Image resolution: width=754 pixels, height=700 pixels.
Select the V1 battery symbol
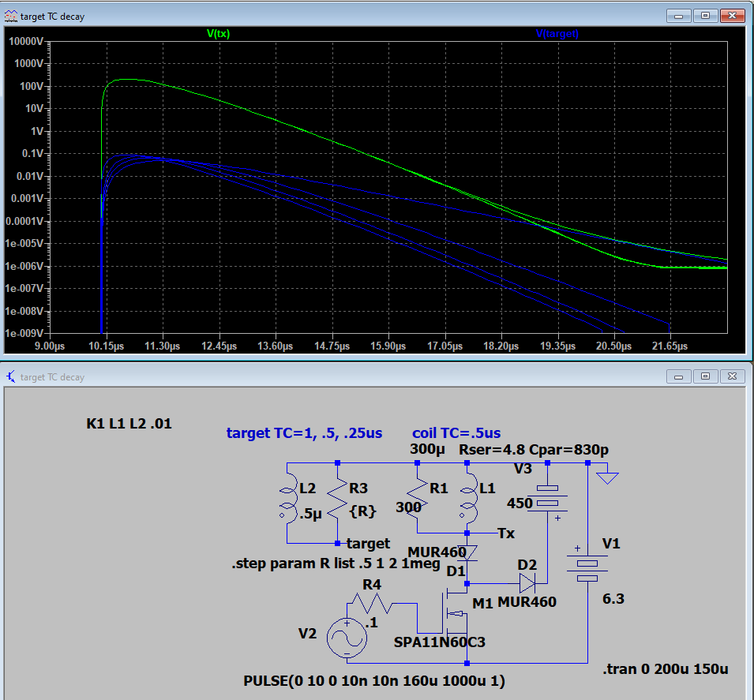pyautogui.click(x=587, y=565)
